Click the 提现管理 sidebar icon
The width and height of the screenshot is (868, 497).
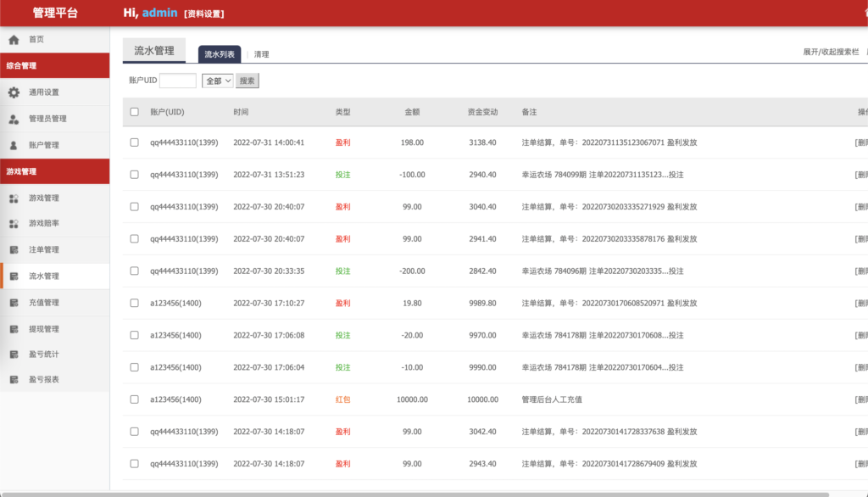(x=14, y=329)
